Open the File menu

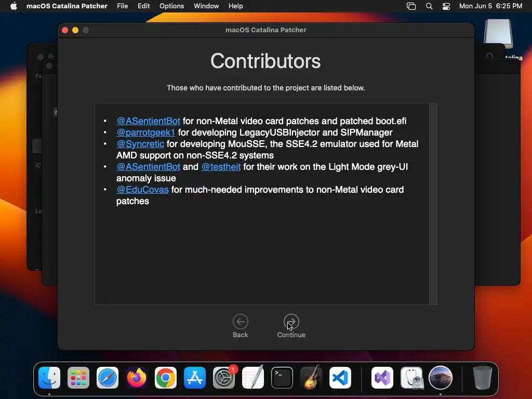tap(123, 6)
